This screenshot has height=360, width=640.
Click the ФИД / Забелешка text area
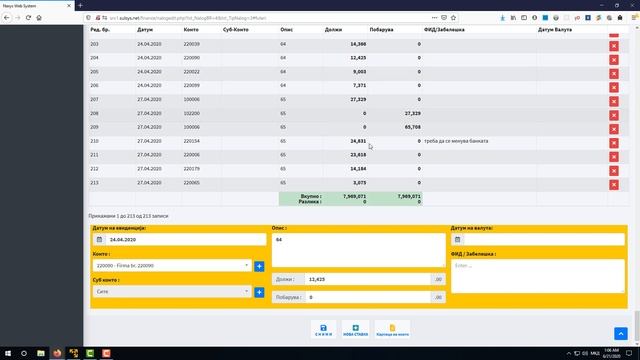point(538,276)
